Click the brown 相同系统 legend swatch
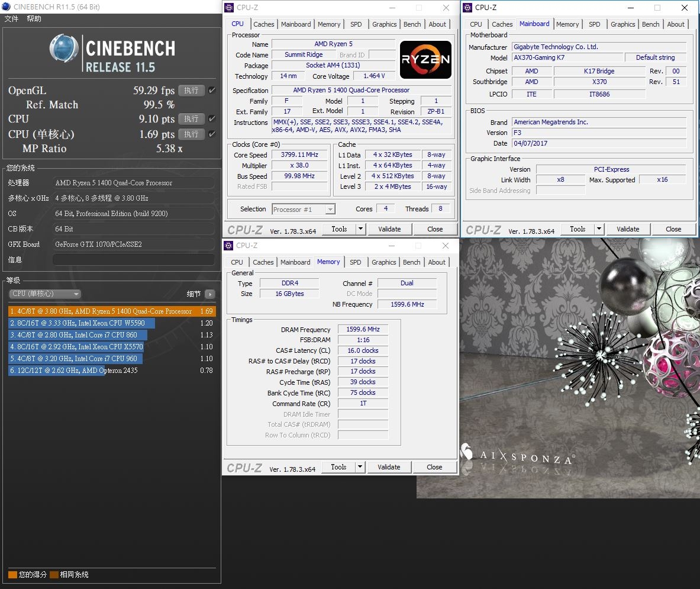The width and height of the screenshot is (700, 589). click(x=54, y=575)
